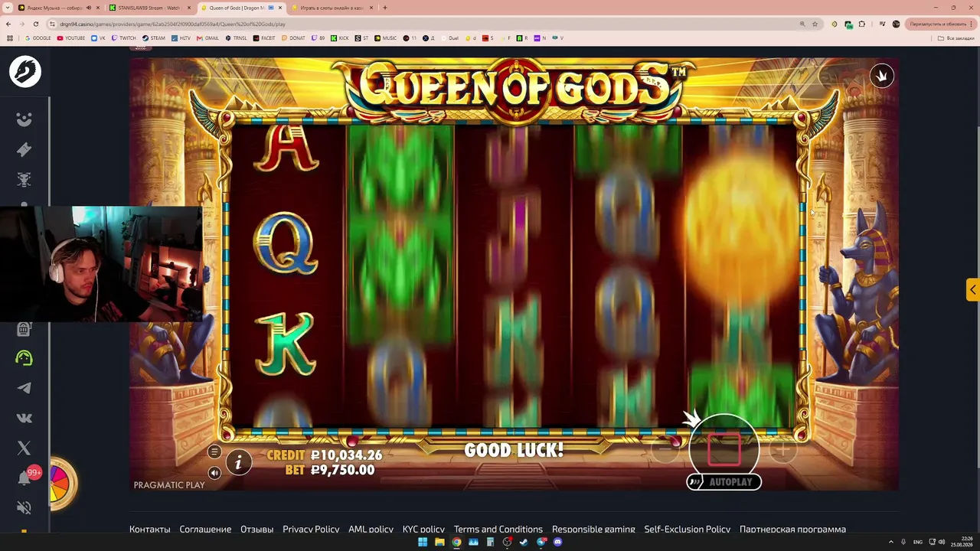
Task: Open the GOOGLE bookmark
Action: (x=38, y=38)
